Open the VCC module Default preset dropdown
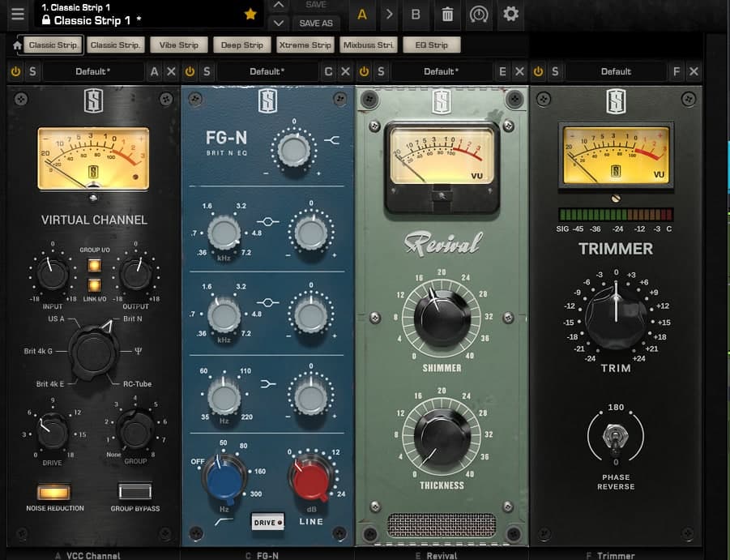The width and height of the screenshot is (730, 560). (x=93, y=71)
